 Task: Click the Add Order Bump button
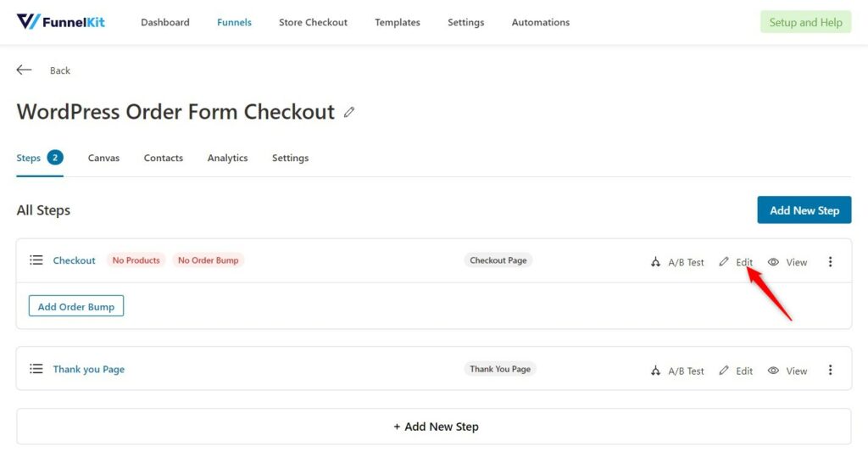pyautogui.click(x=76, y=306)
